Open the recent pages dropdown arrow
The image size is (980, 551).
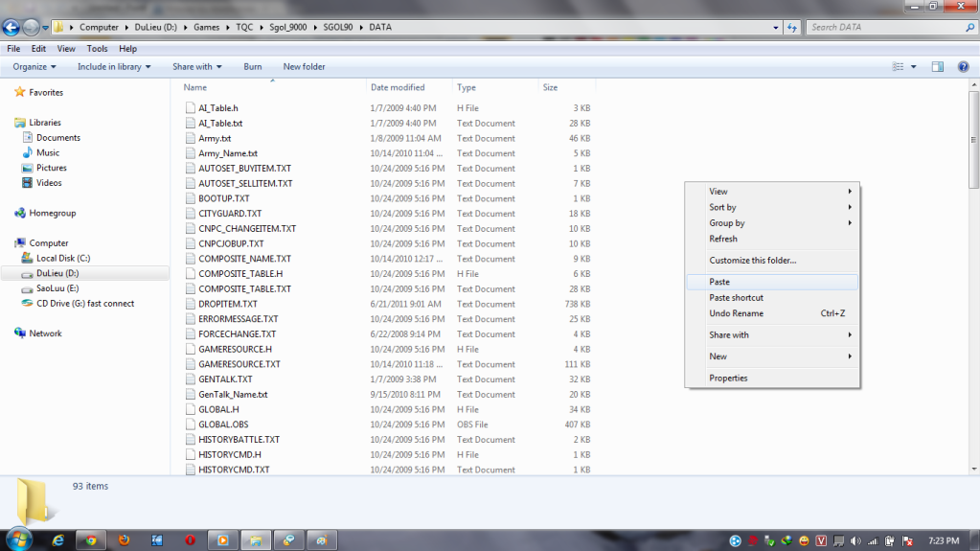click(45, 28)
